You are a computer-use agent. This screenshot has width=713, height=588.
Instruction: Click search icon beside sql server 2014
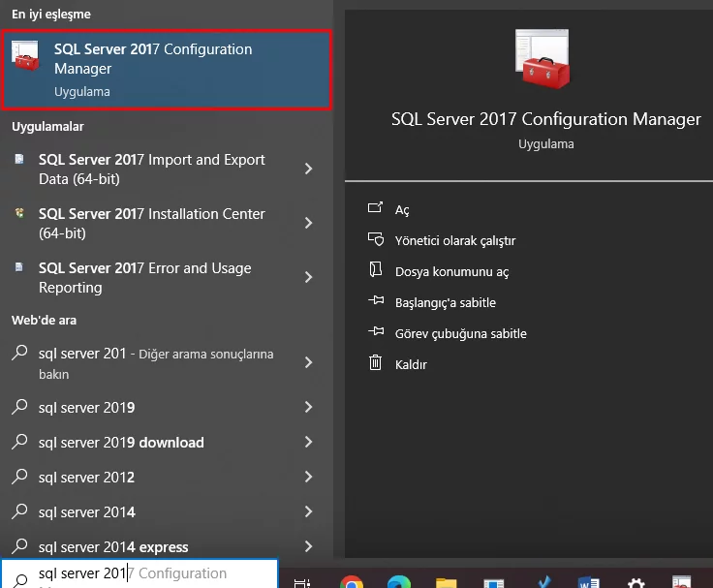pyautogui.click(x=19, y=511)
